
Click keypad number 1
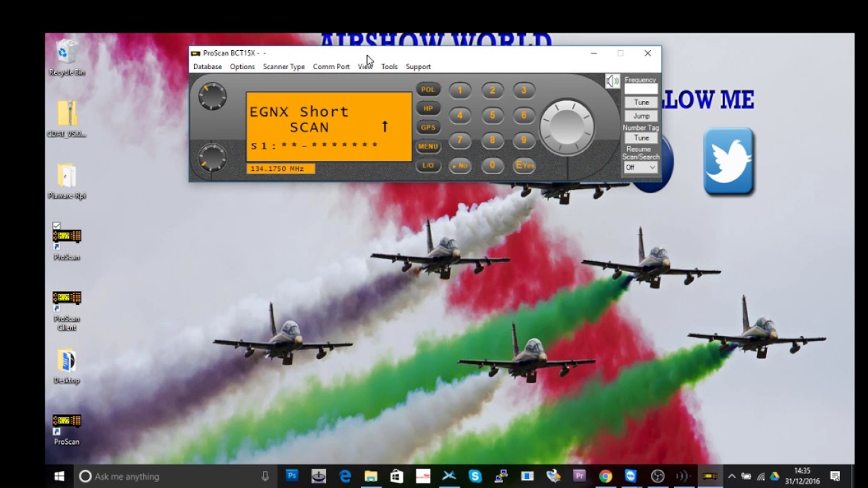coord(460,90)
